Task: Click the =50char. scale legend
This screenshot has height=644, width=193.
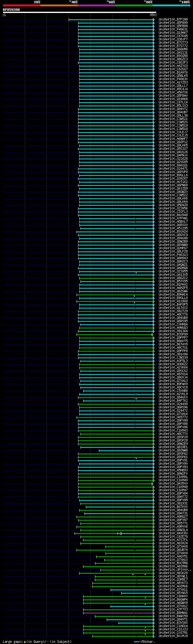Action: pos(145,642)
